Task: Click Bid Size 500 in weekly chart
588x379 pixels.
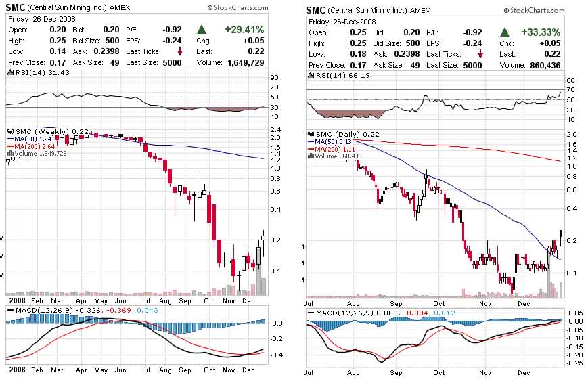Action: [x=112, y=41]
